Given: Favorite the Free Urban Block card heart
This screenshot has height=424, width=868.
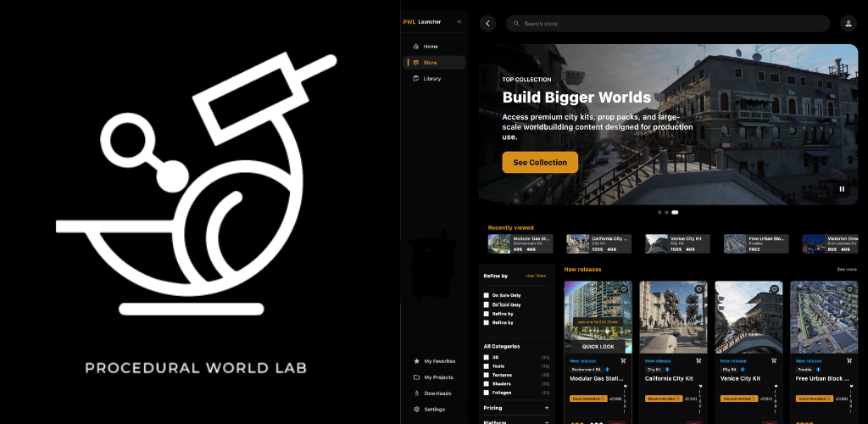Looking at the screenshot, I should coord(849,289).
